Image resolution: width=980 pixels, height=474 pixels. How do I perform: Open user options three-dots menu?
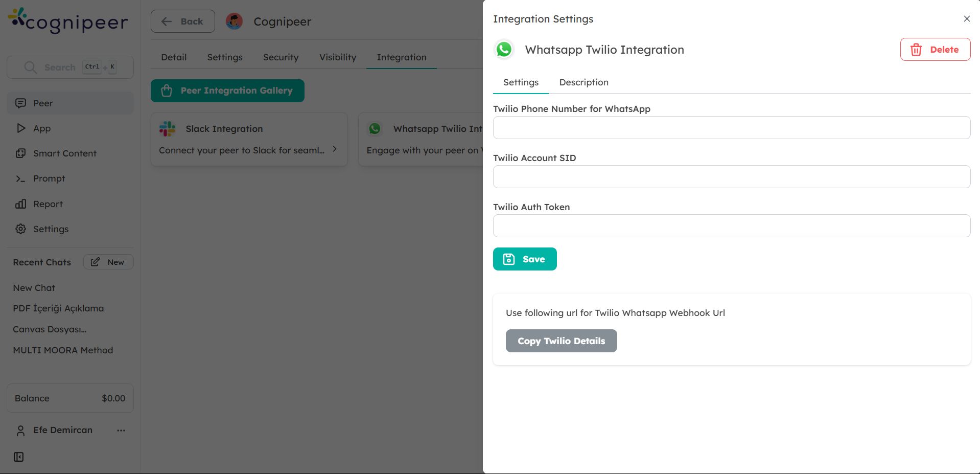pos(121,431)
